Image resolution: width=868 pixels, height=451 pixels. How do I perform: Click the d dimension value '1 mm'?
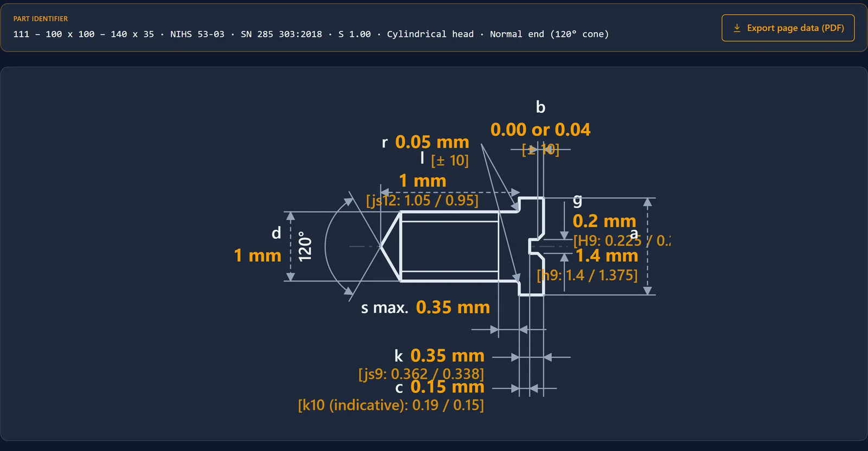[258, 255]
